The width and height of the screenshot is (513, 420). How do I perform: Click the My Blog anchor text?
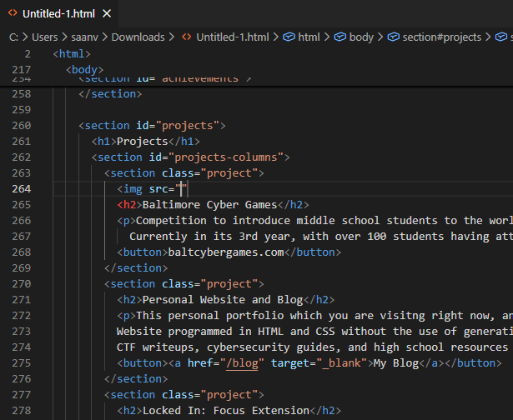point(396,363)
